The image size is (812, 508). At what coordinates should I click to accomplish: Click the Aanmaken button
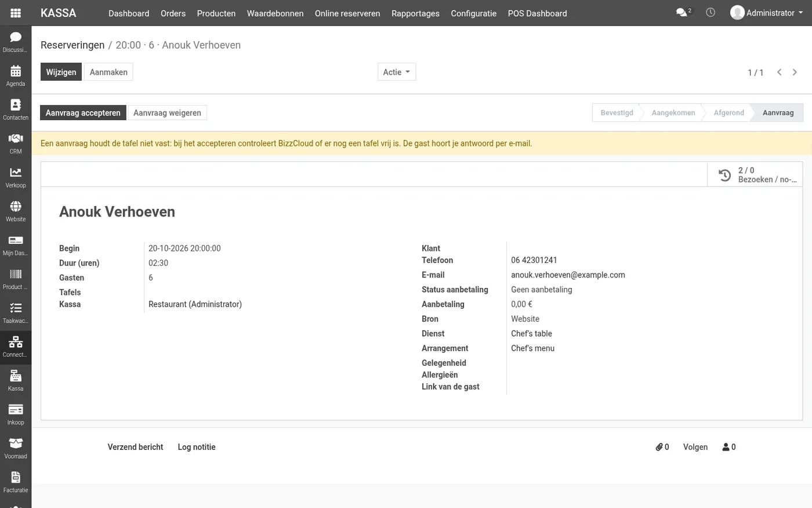coord(108,72)
